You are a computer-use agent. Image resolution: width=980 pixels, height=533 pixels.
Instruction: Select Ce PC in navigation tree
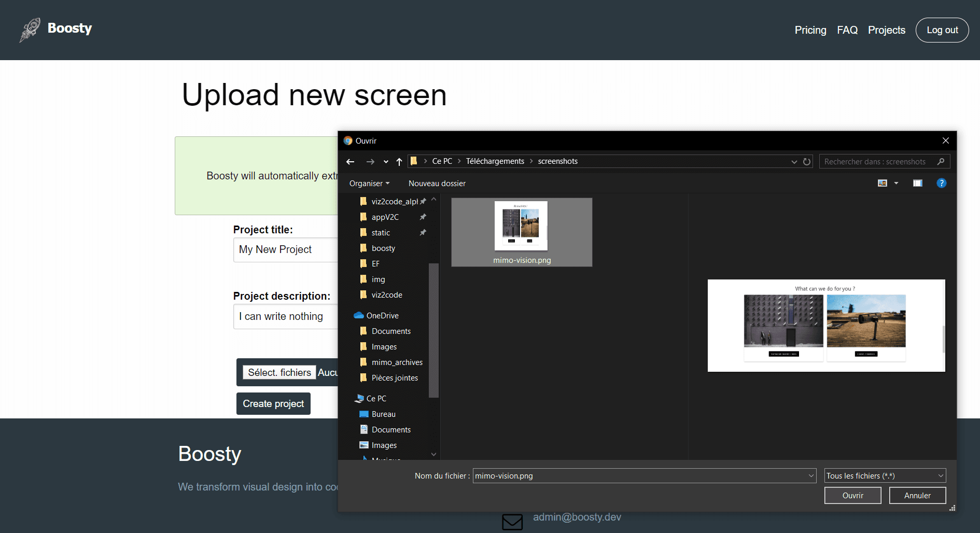pyautogui.click(x=376, y=399)
